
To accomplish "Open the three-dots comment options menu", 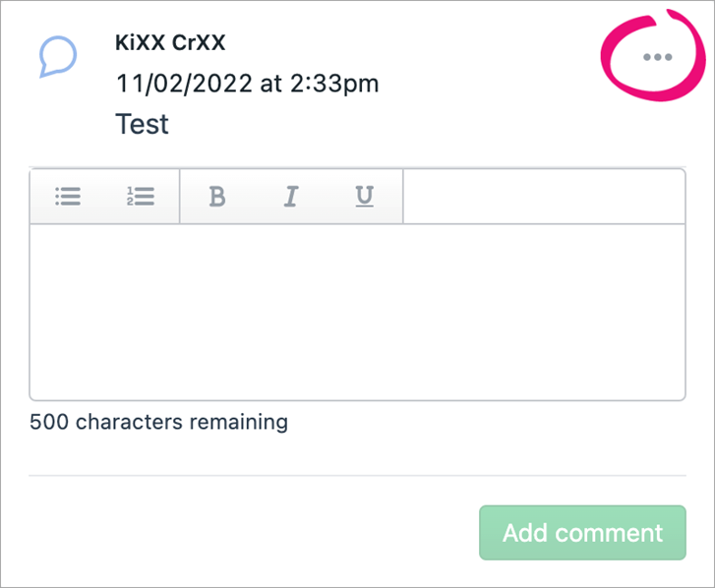I will point(657,57).
